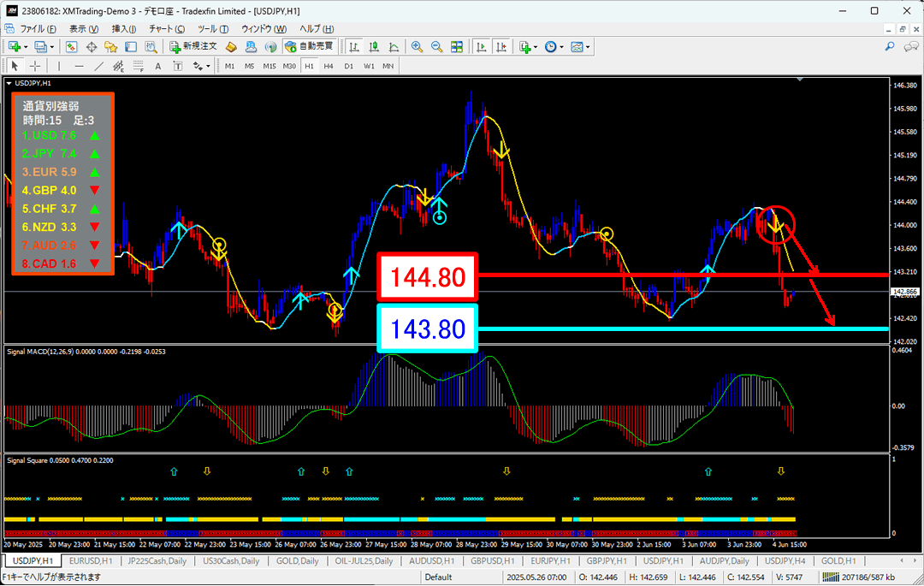This screenshot has width=924, height=586.
Task: Zoom in the chart
Action: pyautogui.click(x=417, y=46)
